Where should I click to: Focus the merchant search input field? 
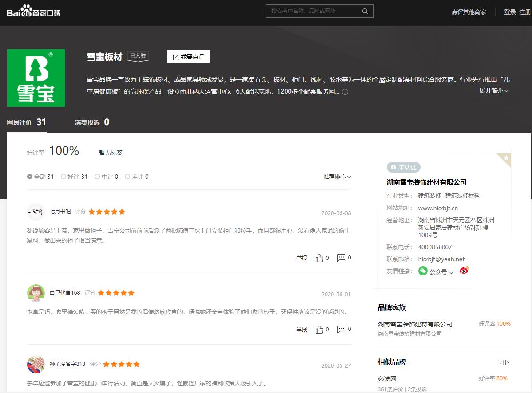coord(313,11)
